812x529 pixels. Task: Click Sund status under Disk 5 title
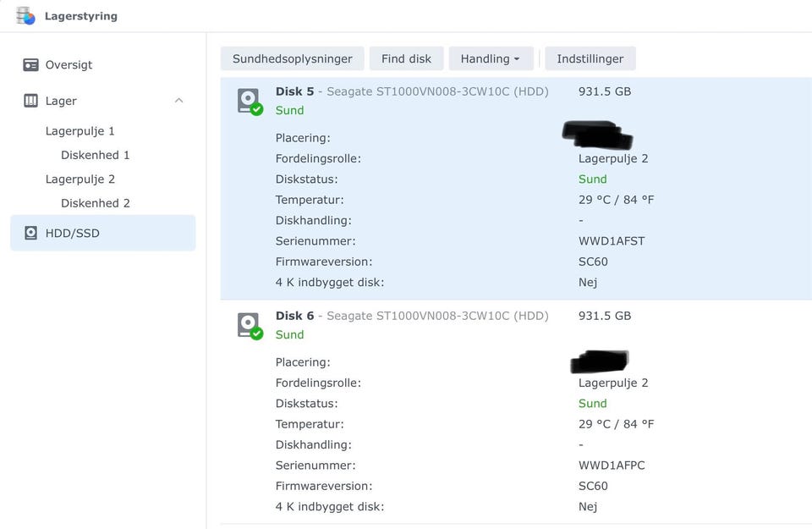click(289, 110)
